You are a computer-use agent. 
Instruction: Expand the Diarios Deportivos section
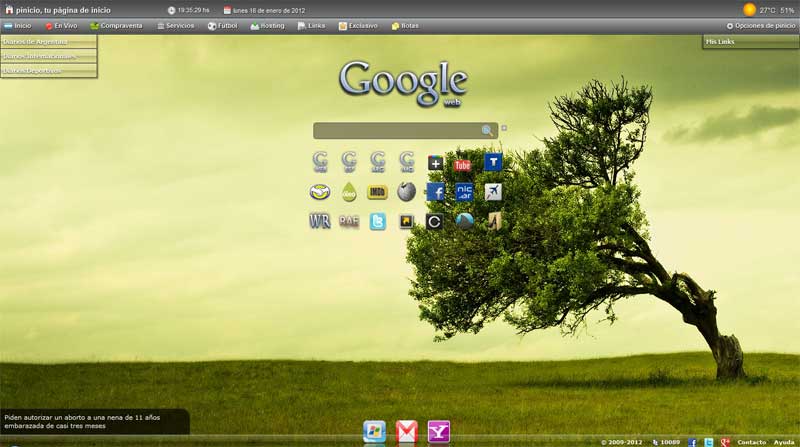(48, 71)
